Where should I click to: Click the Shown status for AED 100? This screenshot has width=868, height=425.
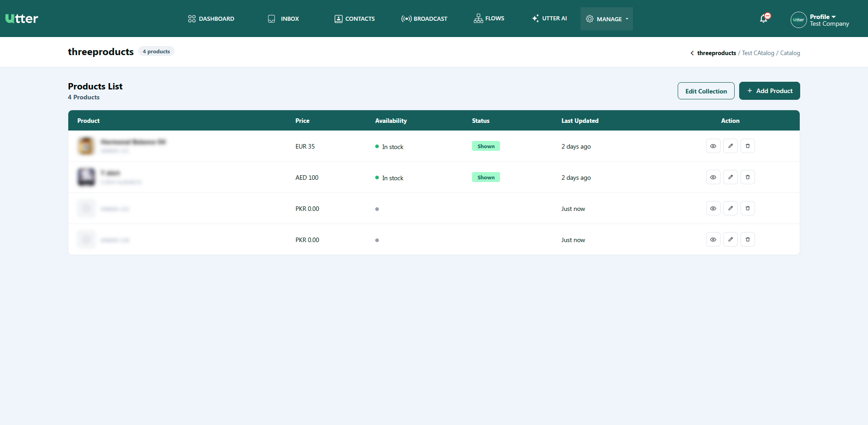[486, 177]
